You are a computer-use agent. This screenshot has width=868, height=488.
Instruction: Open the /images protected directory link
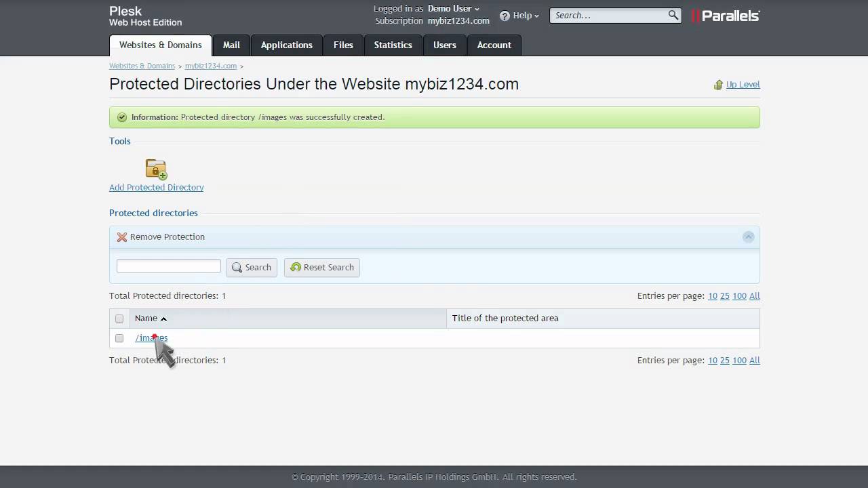pyautogui.click(x=151, y=338)
